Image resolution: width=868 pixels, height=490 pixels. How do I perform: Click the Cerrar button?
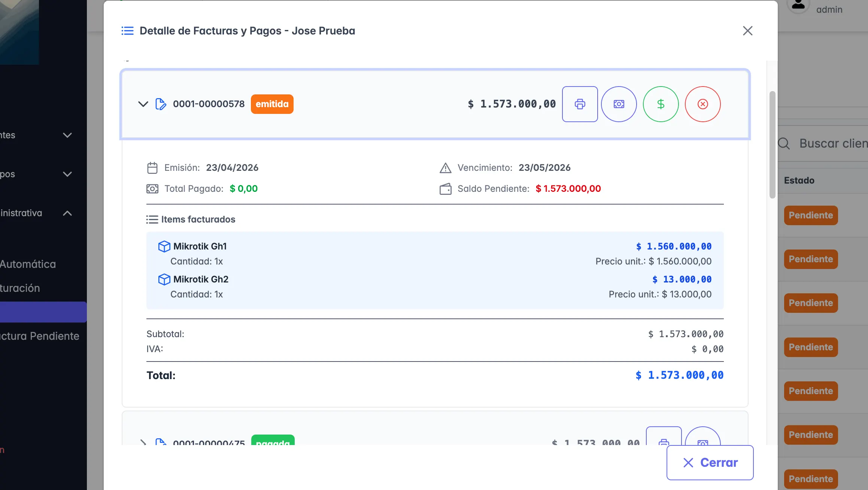point(710,463)
